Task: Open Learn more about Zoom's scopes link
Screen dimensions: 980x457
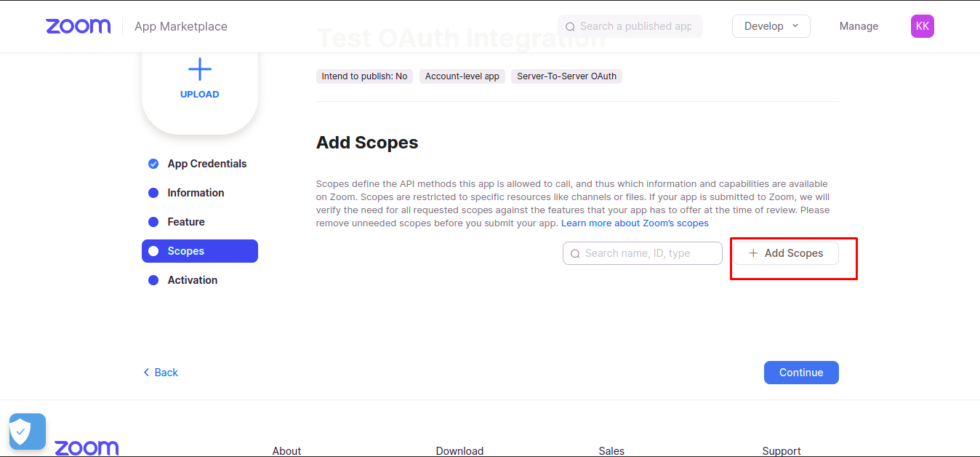Action: [635, 223]
